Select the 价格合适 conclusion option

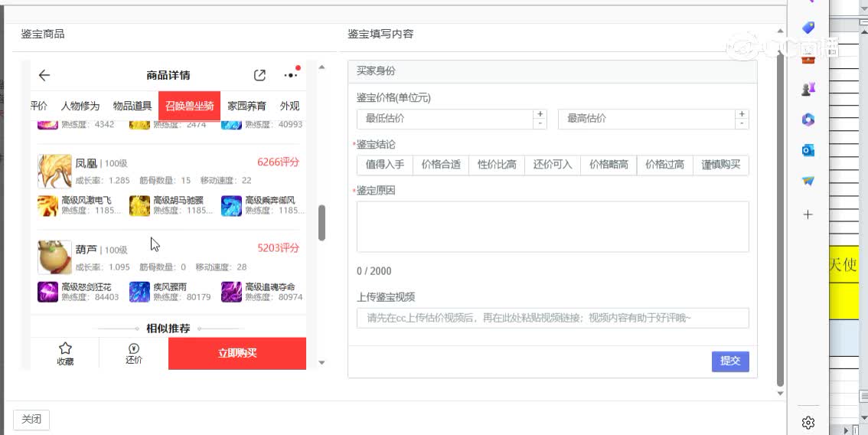click(441, 165)
